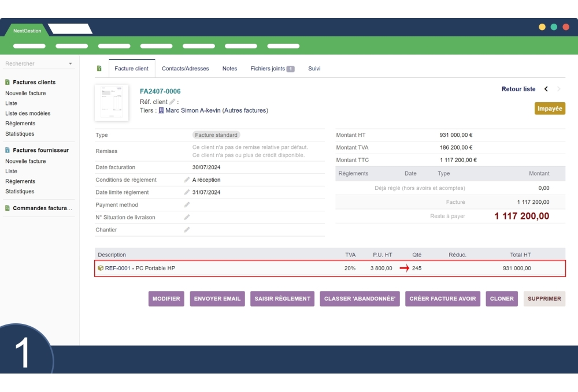Open the Rechercher dropdown in sidebar

tap(71, 64)
